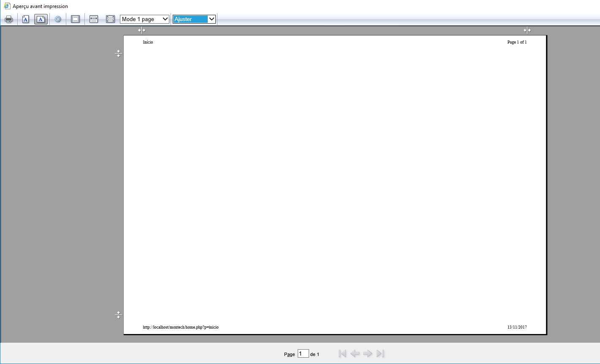Viewport: 600px width, 364px height.
Task: Click the bottom margin adjust handle
Action: (118, 315)
